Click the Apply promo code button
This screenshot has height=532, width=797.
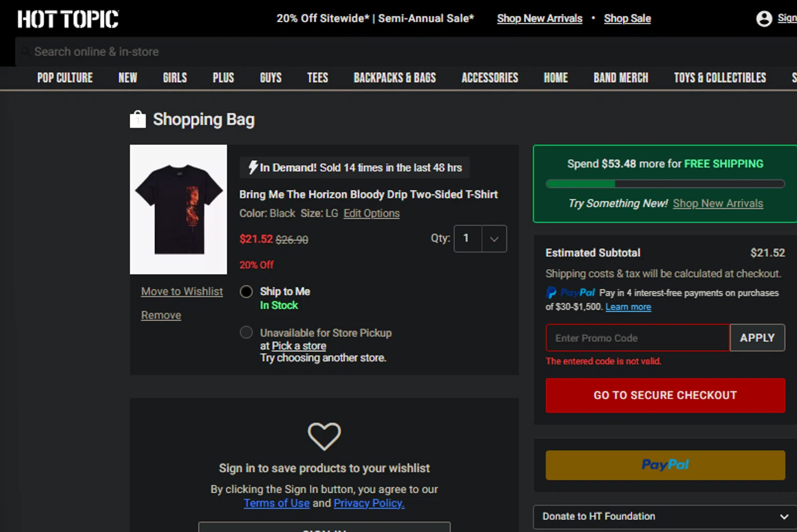[x=757, y=338]
